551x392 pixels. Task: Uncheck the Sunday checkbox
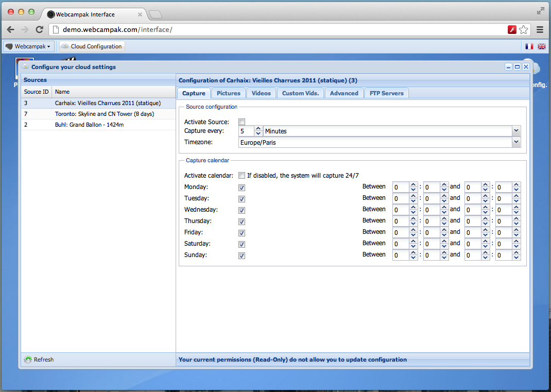coord(242,255)
